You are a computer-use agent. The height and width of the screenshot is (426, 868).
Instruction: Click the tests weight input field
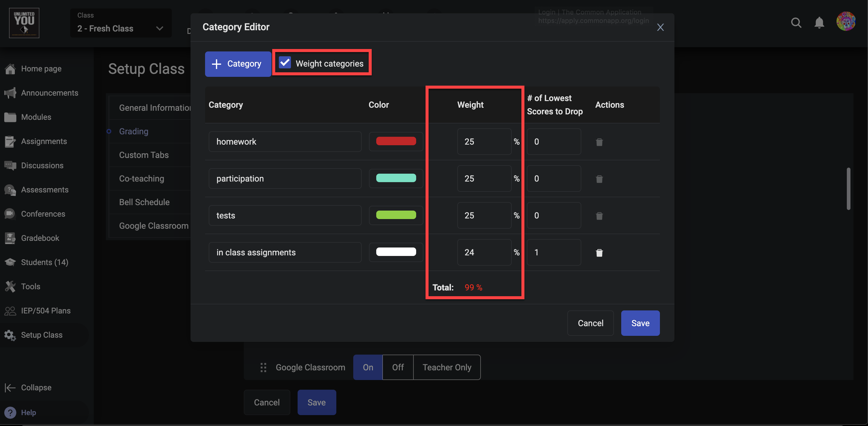click(x=484, y=216)
